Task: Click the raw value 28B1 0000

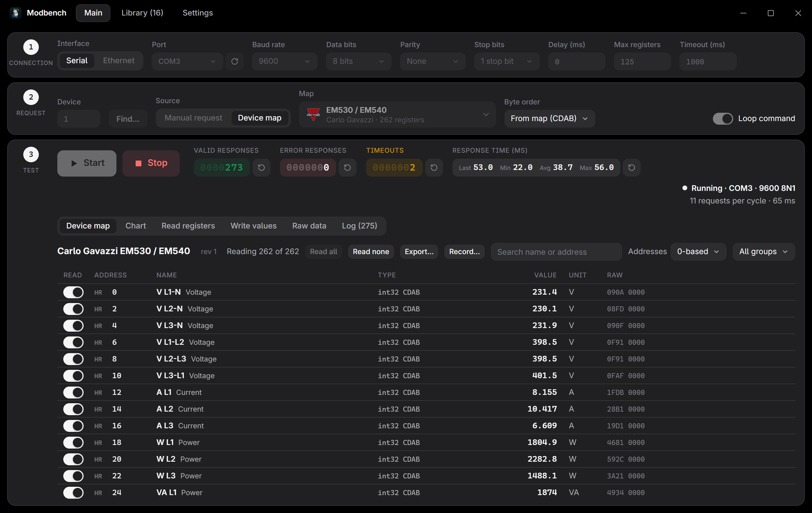Action: [x=625, y=409]
